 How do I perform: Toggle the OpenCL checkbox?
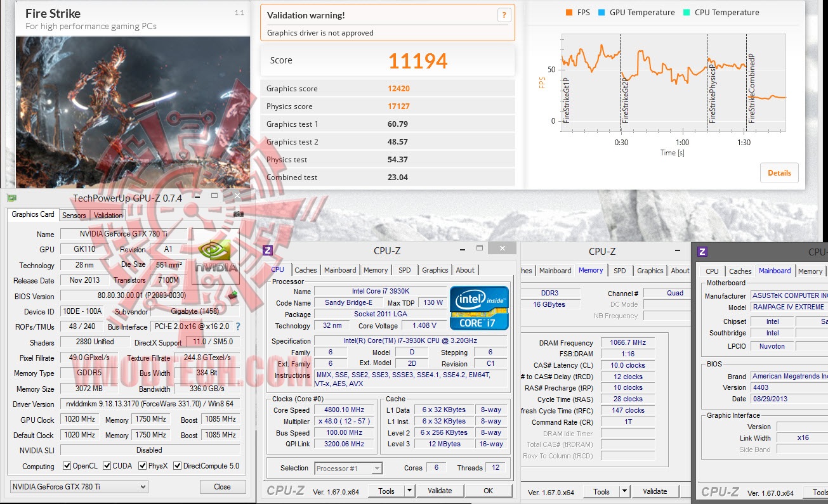(x=67, y=466)
